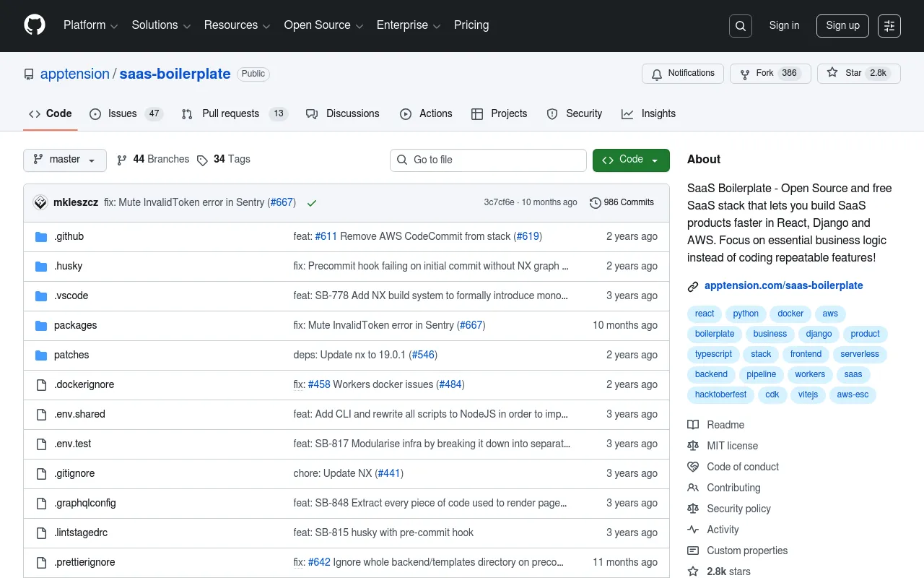Click the Go to file search field
This screenshot has height=578, width=924.
coord(488,160)
